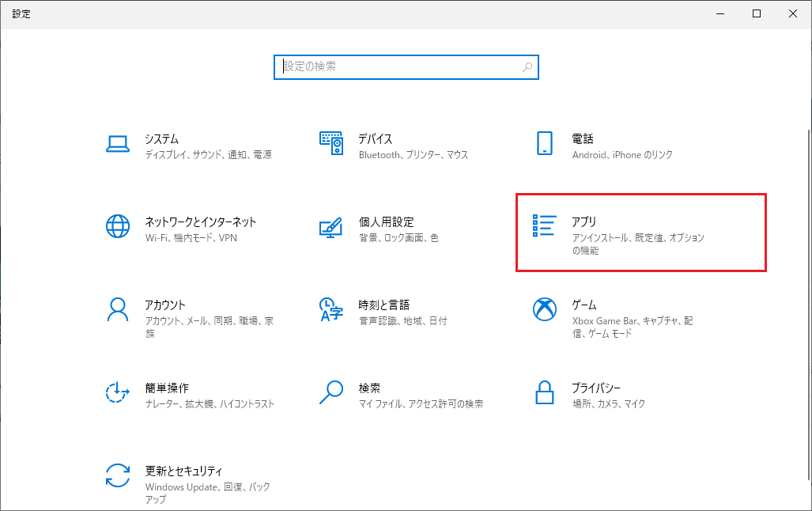Click the アプリ list icon
Viewport: 812px width, 511px height.
tap(545, 226)
